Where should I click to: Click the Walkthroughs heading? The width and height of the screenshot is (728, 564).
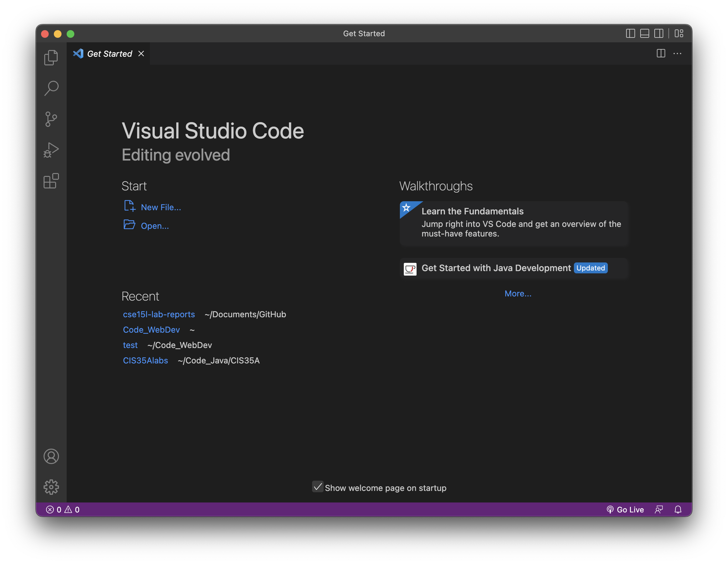tap(436, 186)
